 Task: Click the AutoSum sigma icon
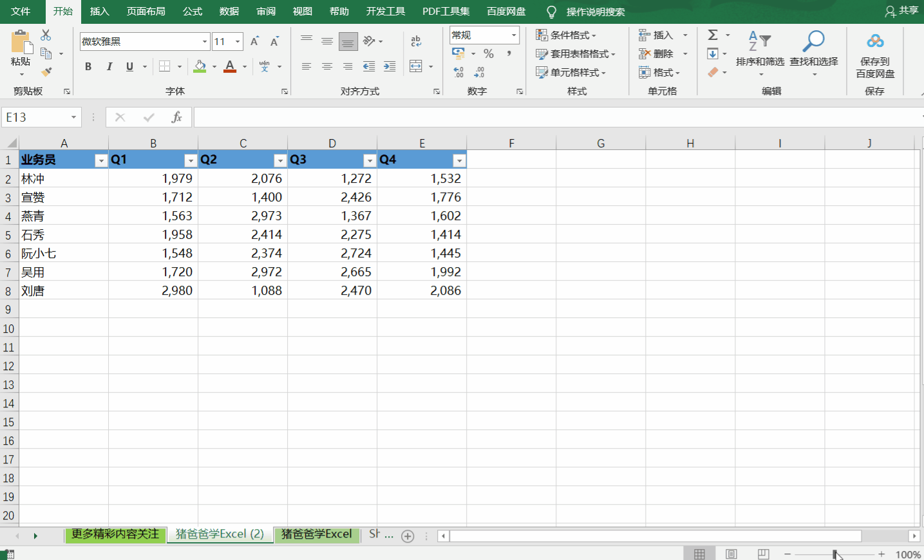(713, 35)
